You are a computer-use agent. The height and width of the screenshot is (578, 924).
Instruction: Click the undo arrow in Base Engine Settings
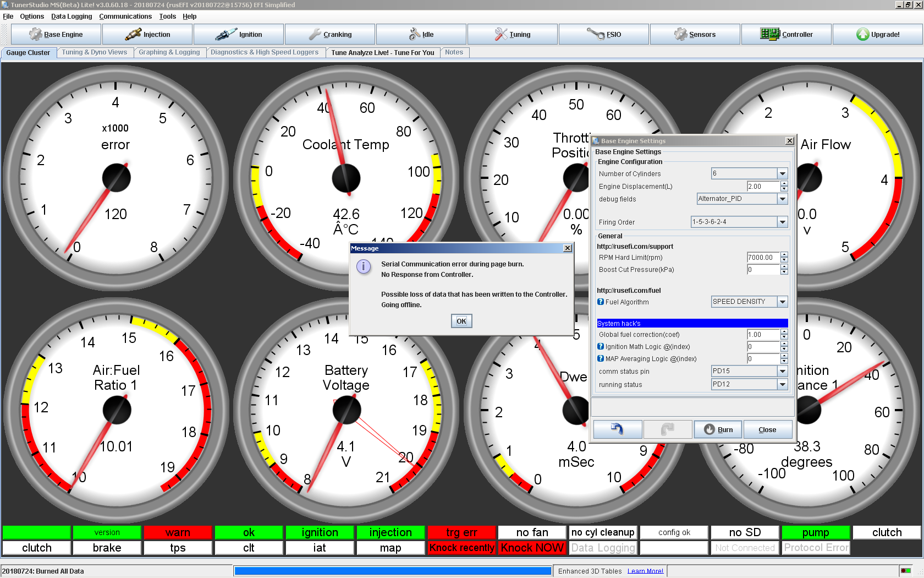coord(618,429)
